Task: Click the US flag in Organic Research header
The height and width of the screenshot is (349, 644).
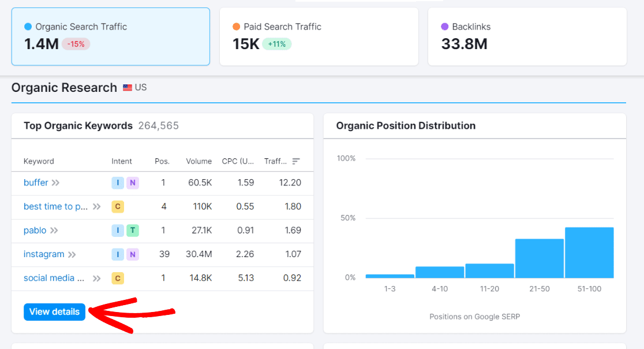Action: (x=128, y=88)
